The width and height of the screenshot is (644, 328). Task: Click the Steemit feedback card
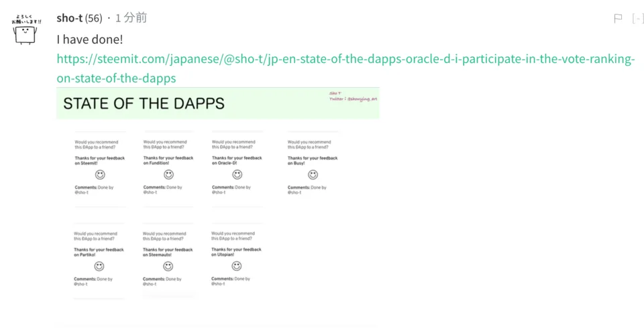coord(100,168)
